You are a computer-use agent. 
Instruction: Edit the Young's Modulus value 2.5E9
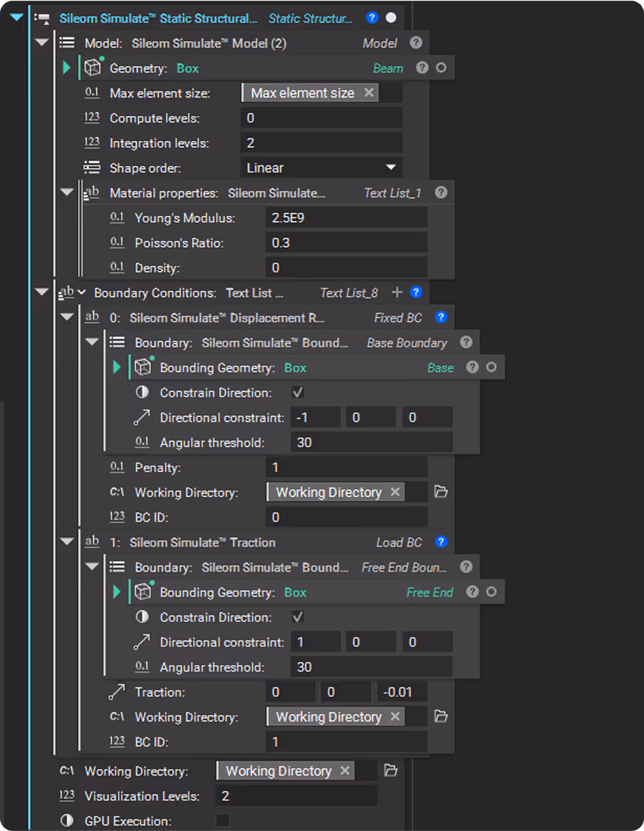[346, 217]
